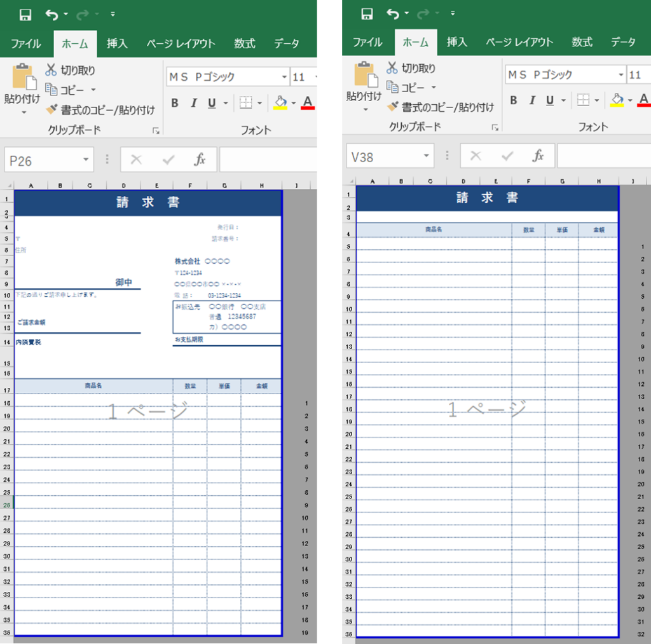Click the Save icon in the left window
The height and width of the screenshot is (644, 651).
[x=25, y=15]
